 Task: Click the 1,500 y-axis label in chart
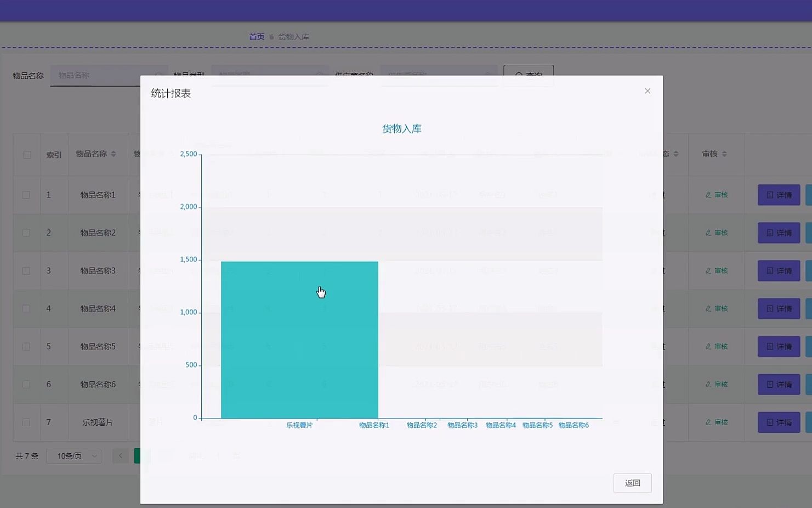[189, 259]
